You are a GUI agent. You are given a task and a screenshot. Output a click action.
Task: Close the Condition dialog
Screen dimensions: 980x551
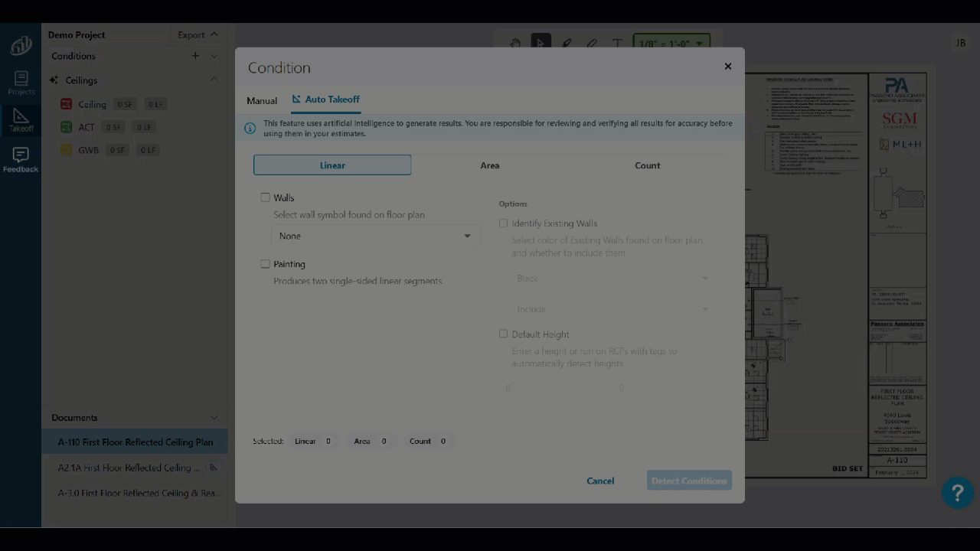point(728,67)
